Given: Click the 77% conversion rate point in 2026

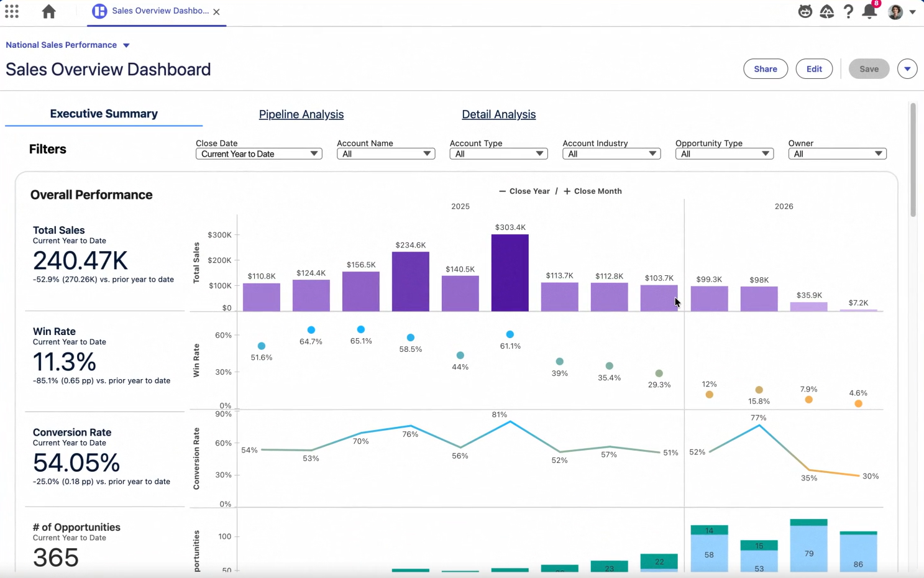Looking at the screenshot, I should point(759,425).
